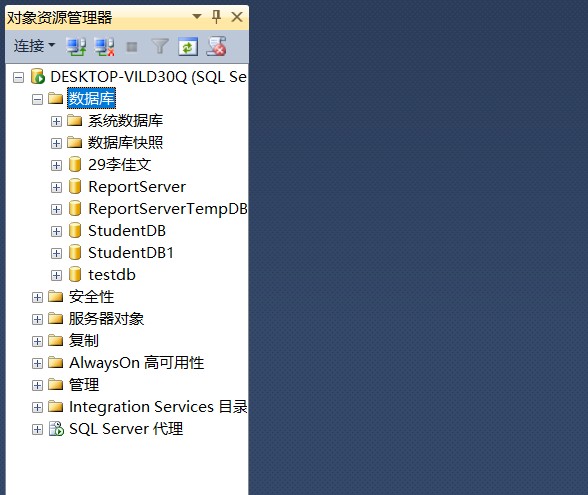Image resolution: width=588 pixels, height=495 pixels.
Task: Select the DESKTOP-VILD30Q server label
Action: click(148, 77)
